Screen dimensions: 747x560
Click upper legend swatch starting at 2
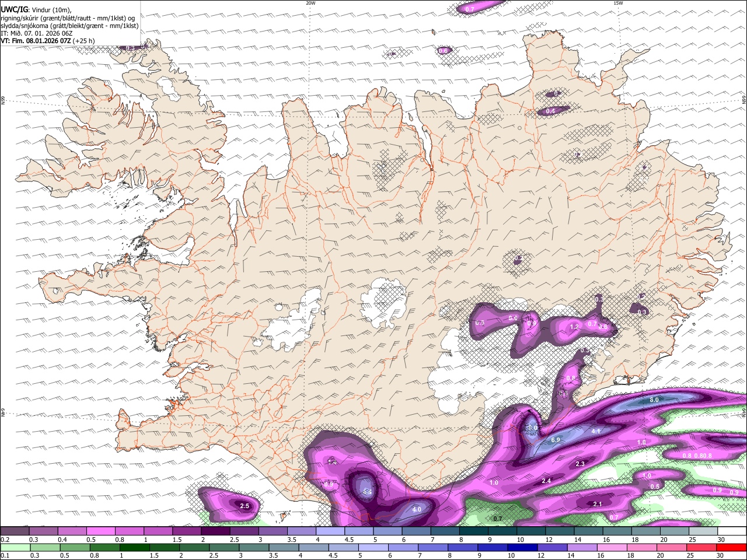tap(215, 531)
